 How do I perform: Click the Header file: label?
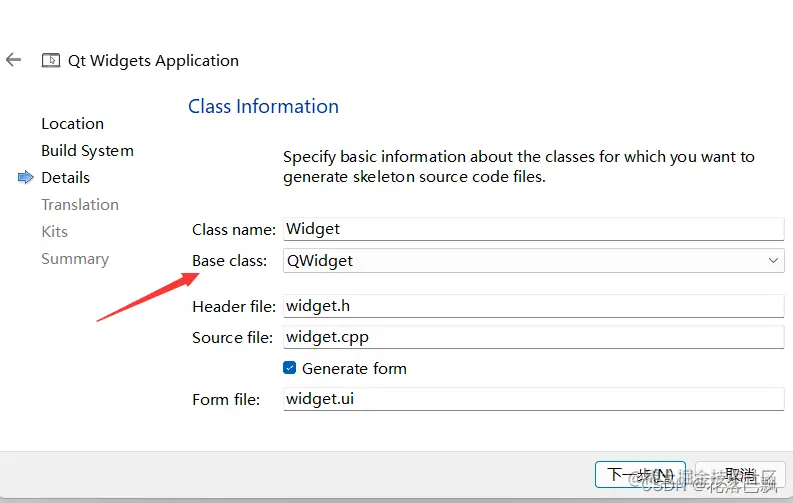click(x=234, y=306)
